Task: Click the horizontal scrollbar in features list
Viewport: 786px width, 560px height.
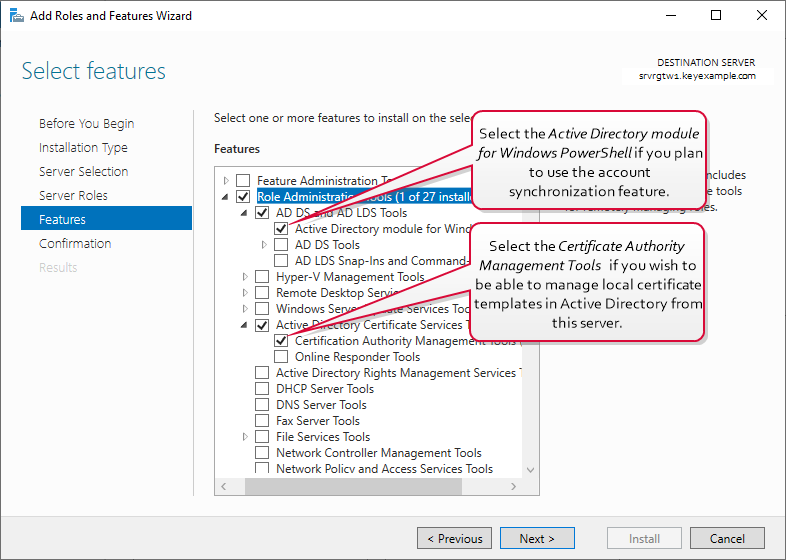Action: [x=377, y=487]
